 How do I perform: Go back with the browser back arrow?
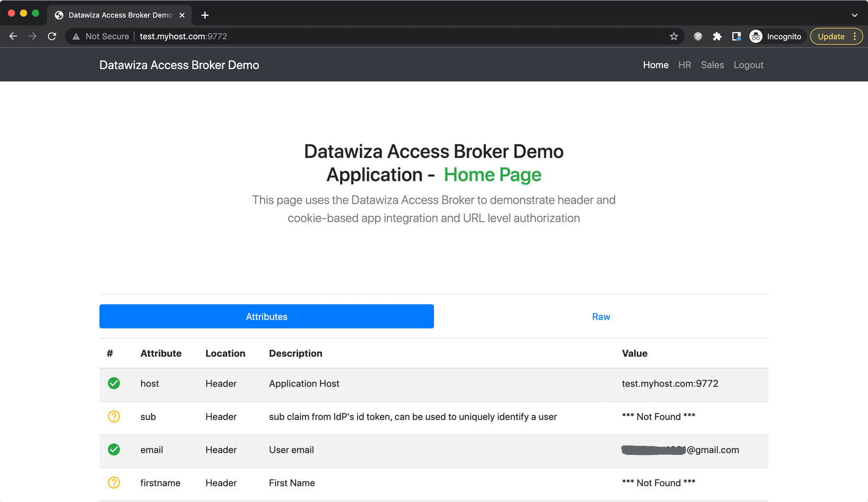pyautogui.click(x=13, y=36)
